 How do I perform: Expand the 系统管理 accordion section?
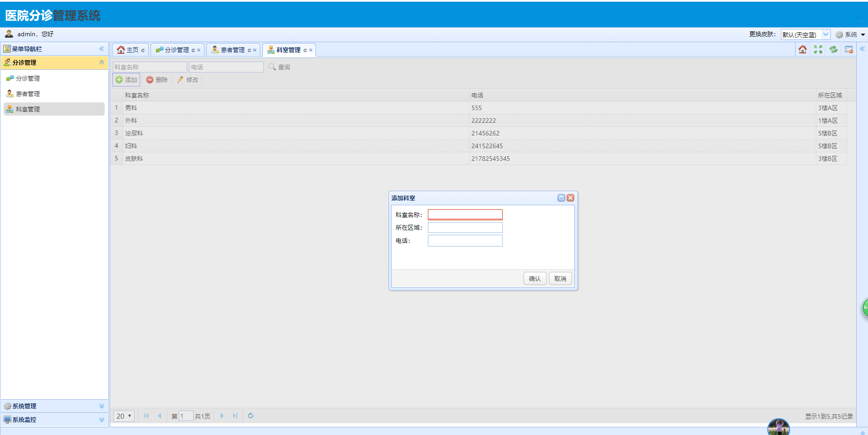click(102, 406)
